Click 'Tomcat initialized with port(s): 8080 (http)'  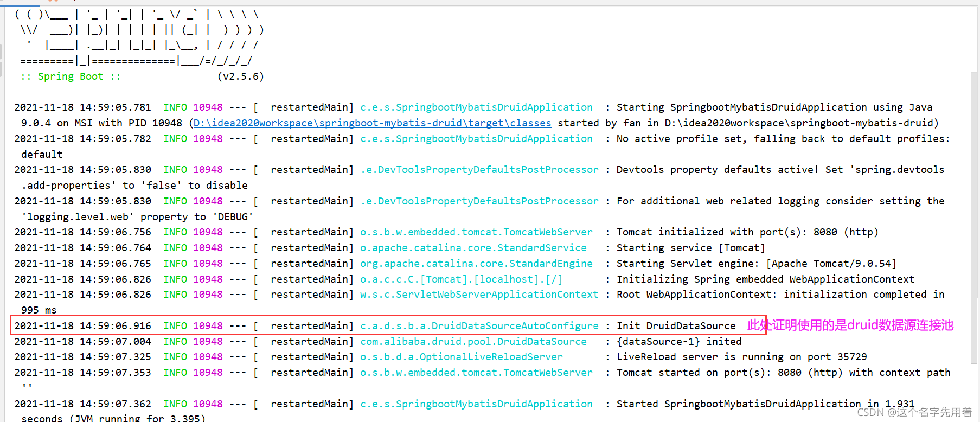[x=747, y=232]
